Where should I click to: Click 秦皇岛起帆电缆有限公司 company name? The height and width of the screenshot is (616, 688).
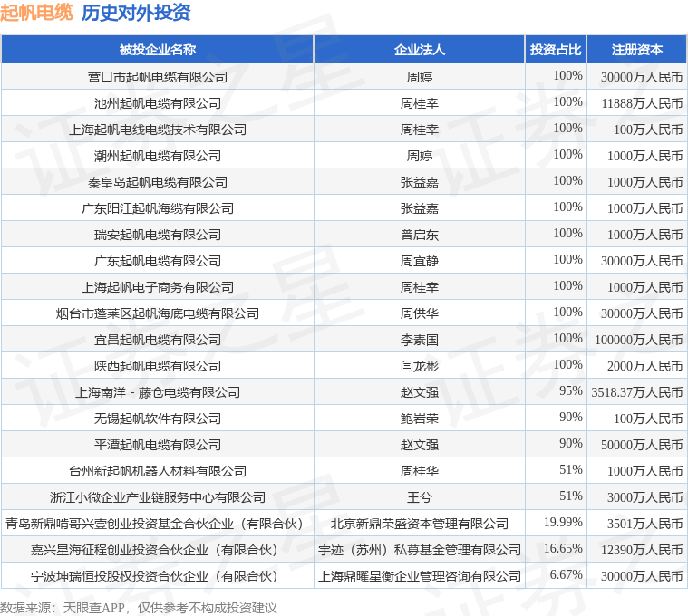click(158, 182)
